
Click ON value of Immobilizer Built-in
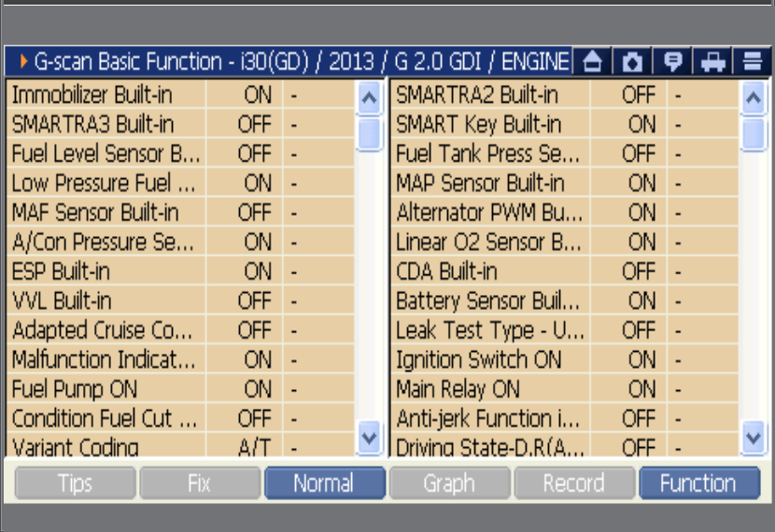[x=258, y=95]
